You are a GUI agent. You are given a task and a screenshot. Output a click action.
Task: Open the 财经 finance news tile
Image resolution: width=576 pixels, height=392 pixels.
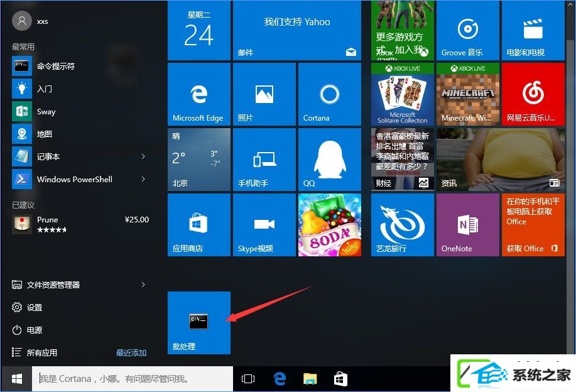(402, 160)
